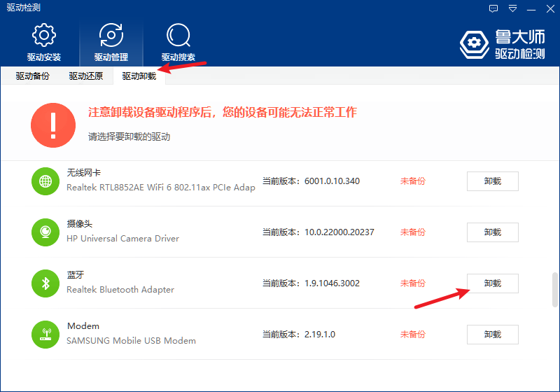Click the feedback message icon in title bar

(x=493, y=8)
